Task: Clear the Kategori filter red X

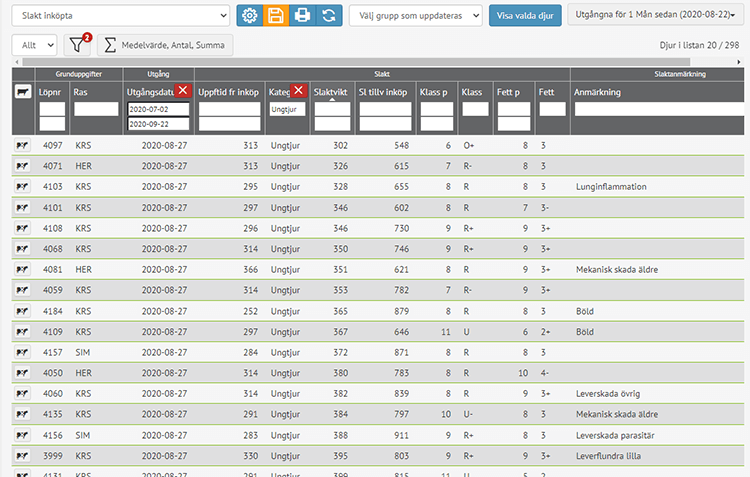Action: pyautogui.click(x=298, y=91)
